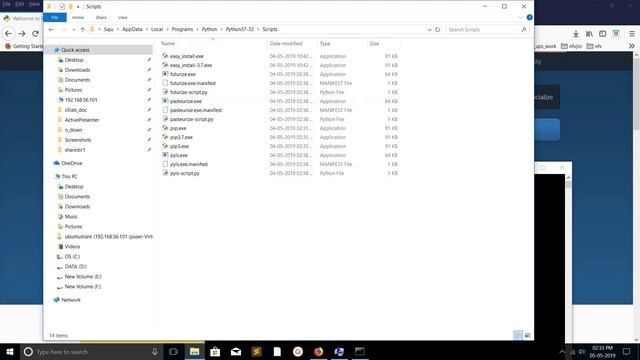Click the Saju breadcrumb in address bar

coord(108,29)
